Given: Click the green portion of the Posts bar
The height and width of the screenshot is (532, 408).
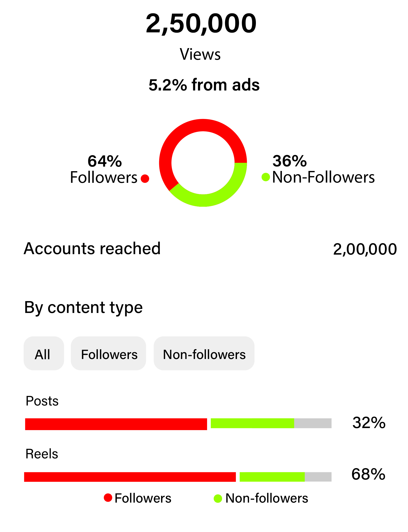Looking at the screenshot, I should [252, 423].
